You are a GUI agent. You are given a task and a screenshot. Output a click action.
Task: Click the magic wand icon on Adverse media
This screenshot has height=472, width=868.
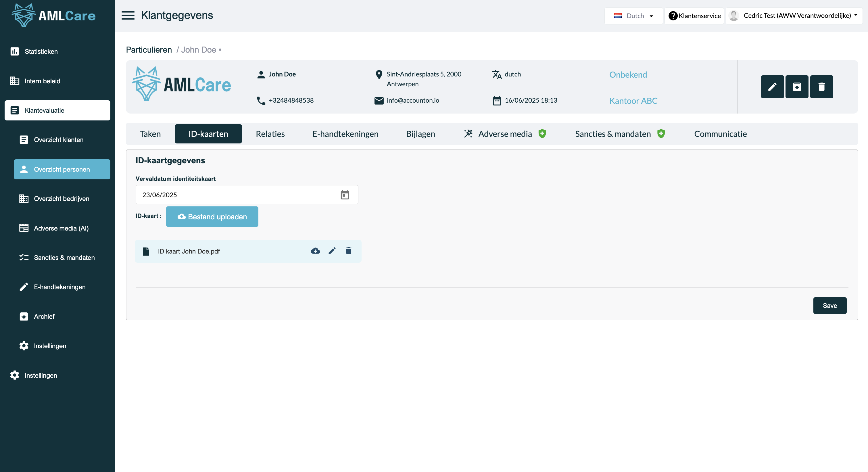468,133
